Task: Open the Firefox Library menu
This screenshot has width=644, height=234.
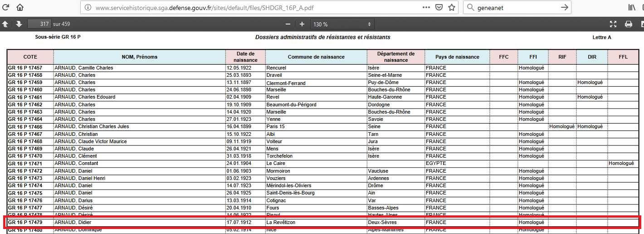Action: 632,7
